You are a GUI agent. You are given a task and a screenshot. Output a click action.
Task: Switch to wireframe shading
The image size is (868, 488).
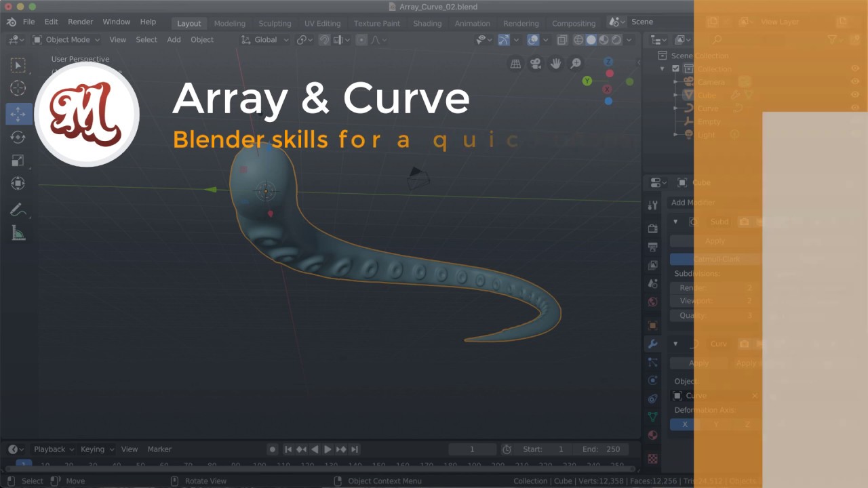pyautogui.click(x=578, y=40)
